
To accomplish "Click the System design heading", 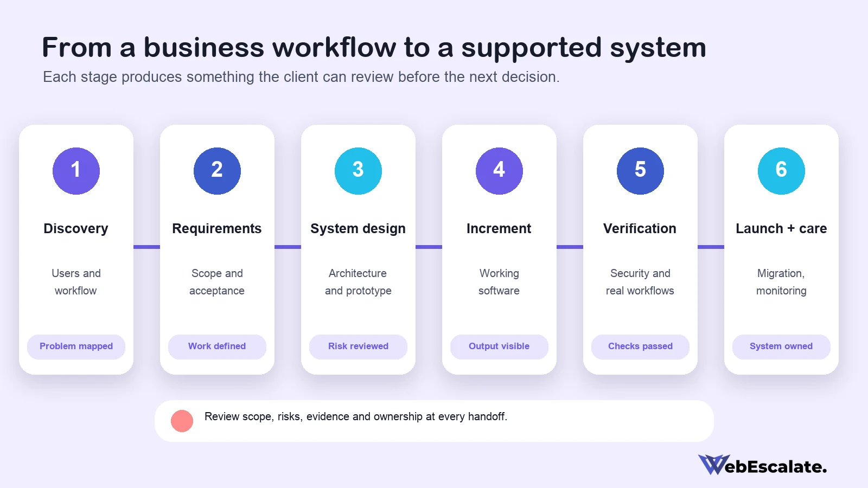I will (358, 229).
